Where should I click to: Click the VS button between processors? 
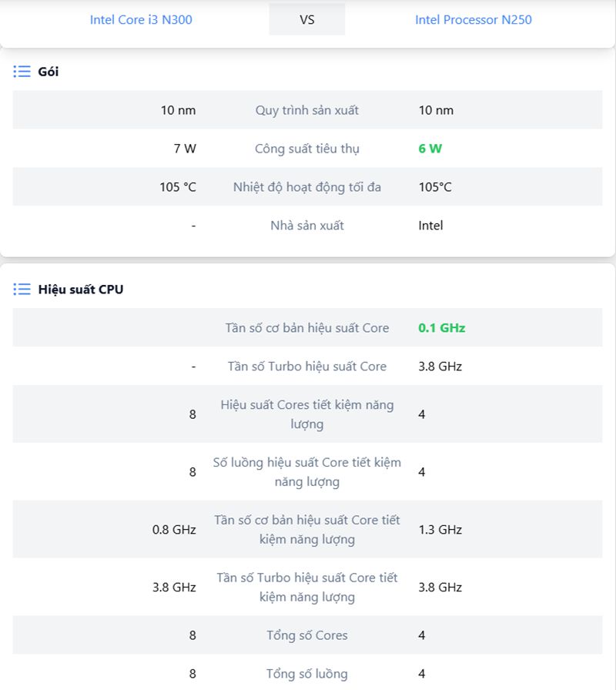pos(306,19)
